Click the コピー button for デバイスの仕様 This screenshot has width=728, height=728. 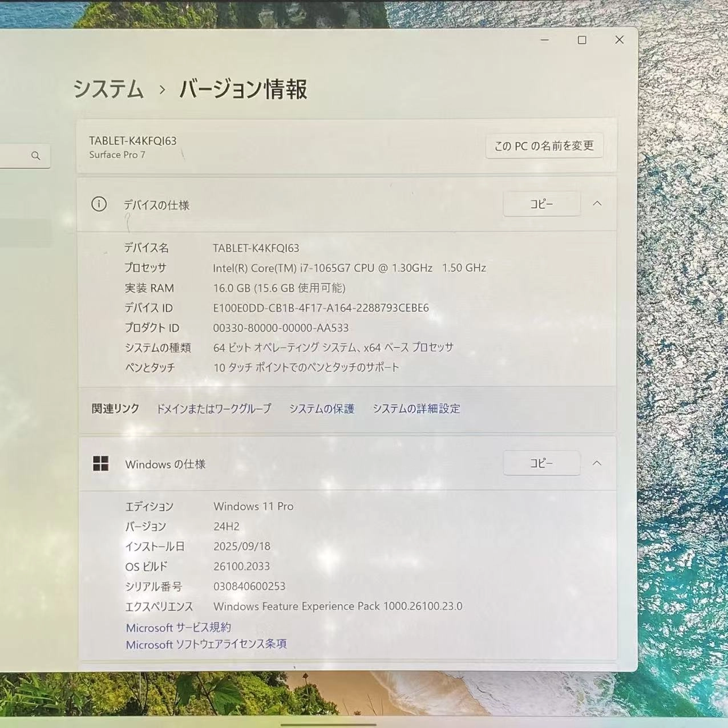pos(541,204)
